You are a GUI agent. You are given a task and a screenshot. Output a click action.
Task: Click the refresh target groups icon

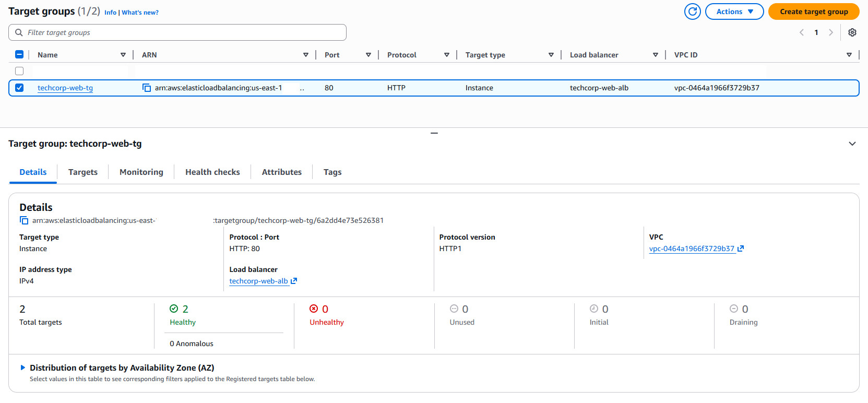click(692, 11)
